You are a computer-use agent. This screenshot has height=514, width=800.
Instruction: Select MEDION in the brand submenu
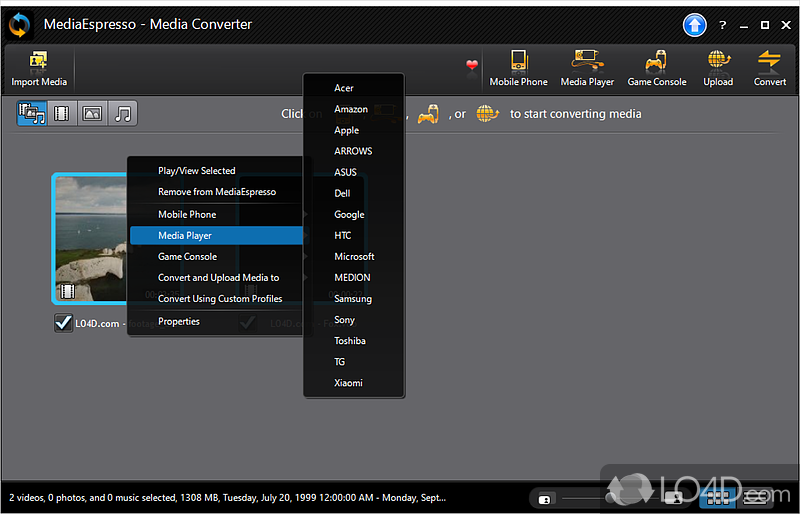click(354, 278)
